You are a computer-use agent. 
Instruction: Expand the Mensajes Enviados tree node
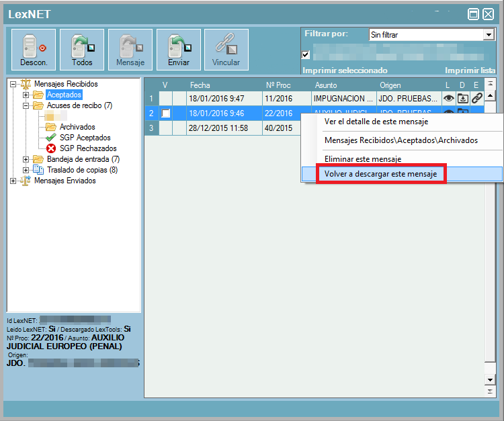[14, 181]
